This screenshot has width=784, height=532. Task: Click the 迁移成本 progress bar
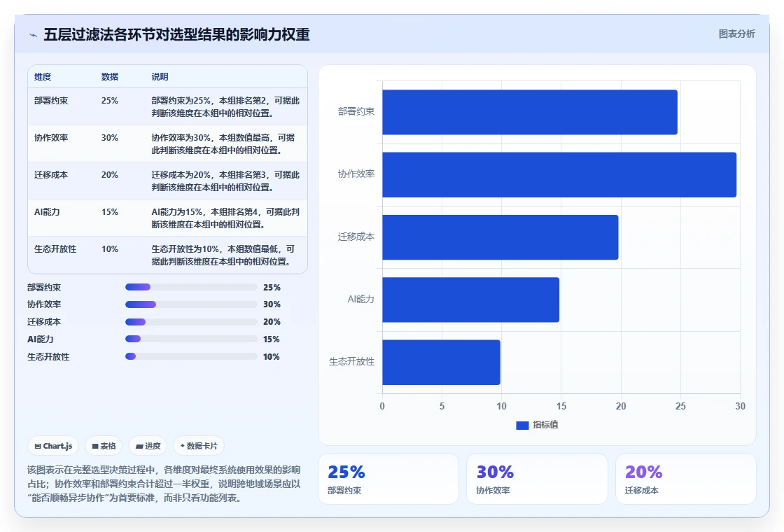pos(191,322)
